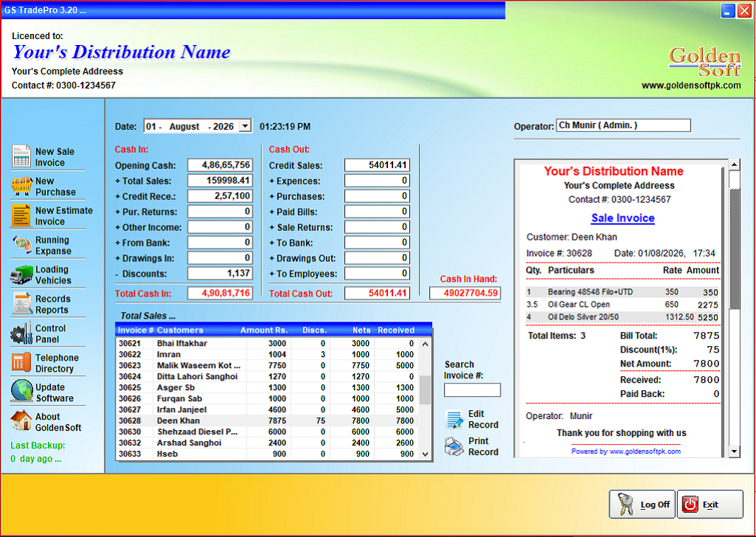Image resolution: width=756 pixels, height=537 pixels.
Task: Click the invoice preview scrollbar thumb
Action: tap(734, 249)
